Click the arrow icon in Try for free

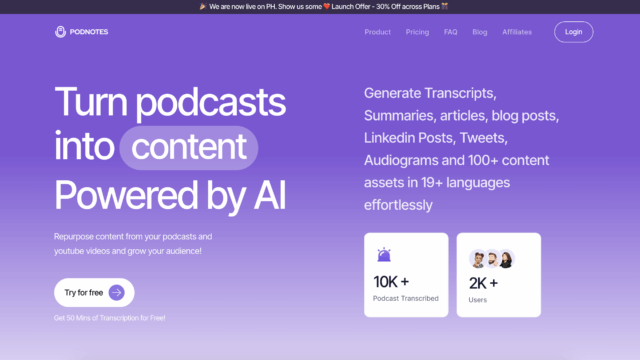117,292
